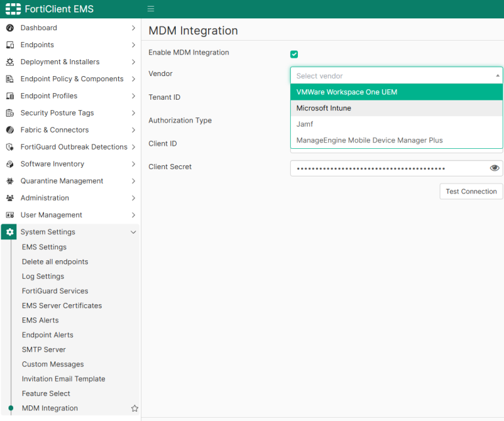Screen dimensions: 504x421
Task: Click the User Management icon
Action: click(x=10, y=215)
